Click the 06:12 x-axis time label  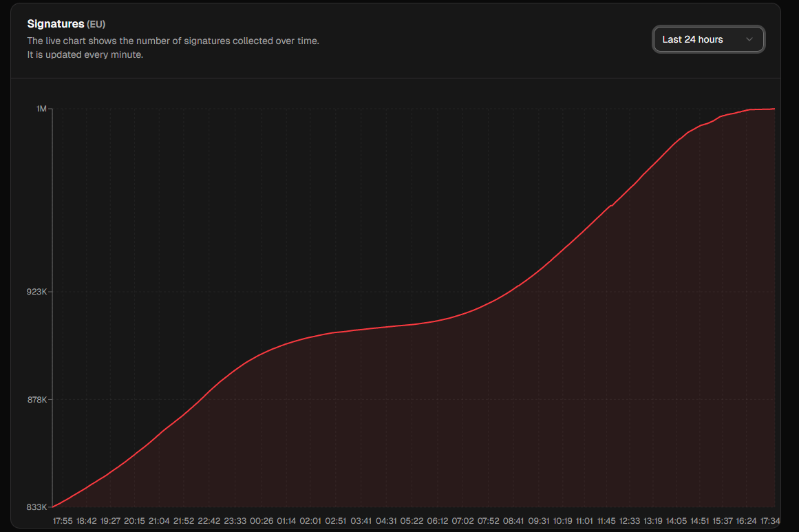[437, 521]
